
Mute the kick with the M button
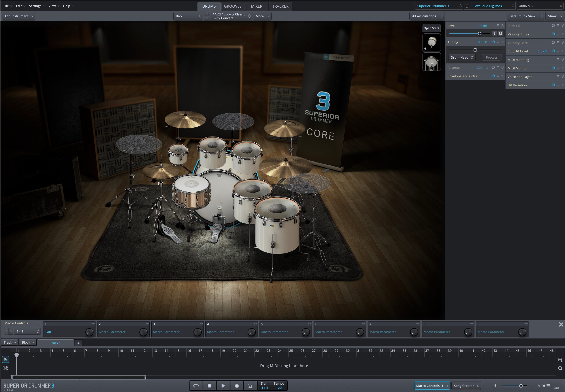click(x=500, y=33)
